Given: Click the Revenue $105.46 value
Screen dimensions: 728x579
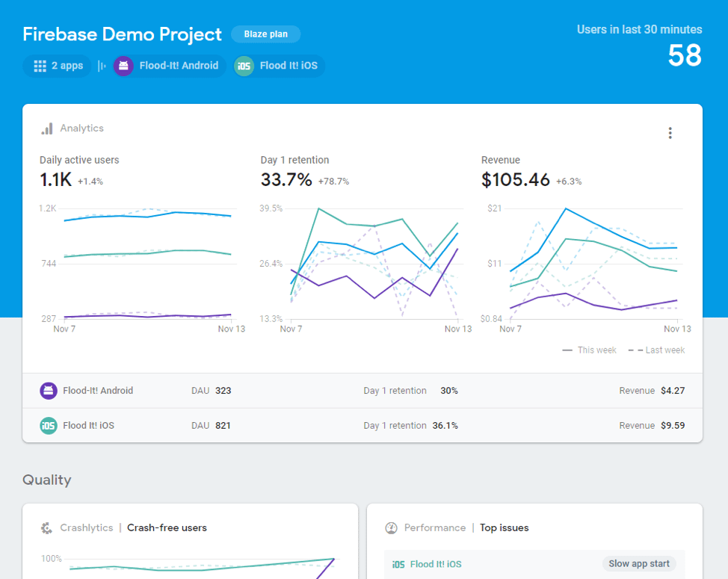Looking at the screenshot, I should coord(516,179).
